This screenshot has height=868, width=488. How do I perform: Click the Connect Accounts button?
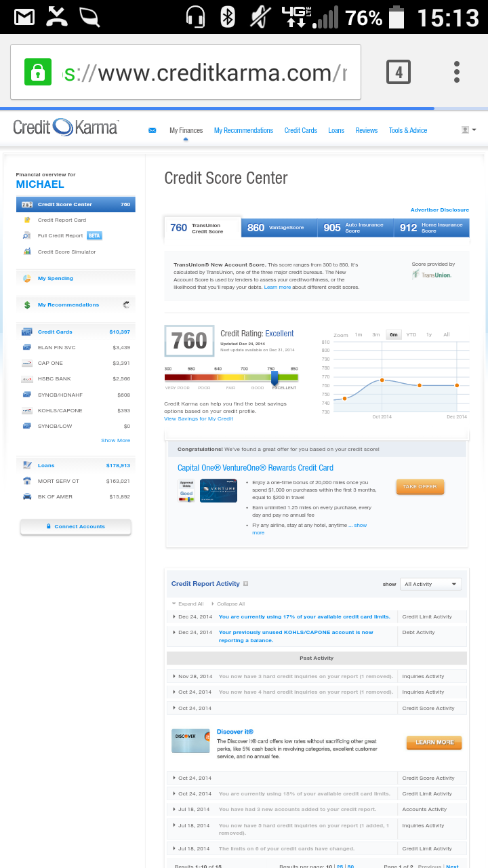pos(75,526)
